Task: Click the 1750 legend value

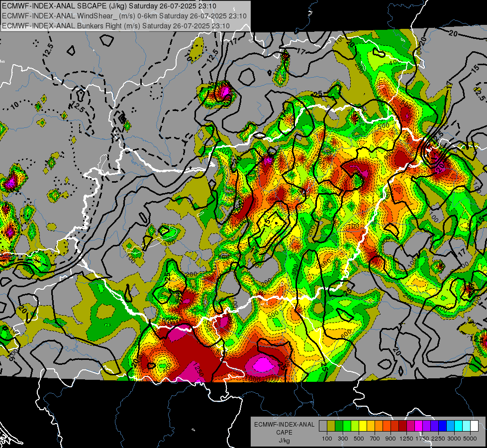Action: 422,439
